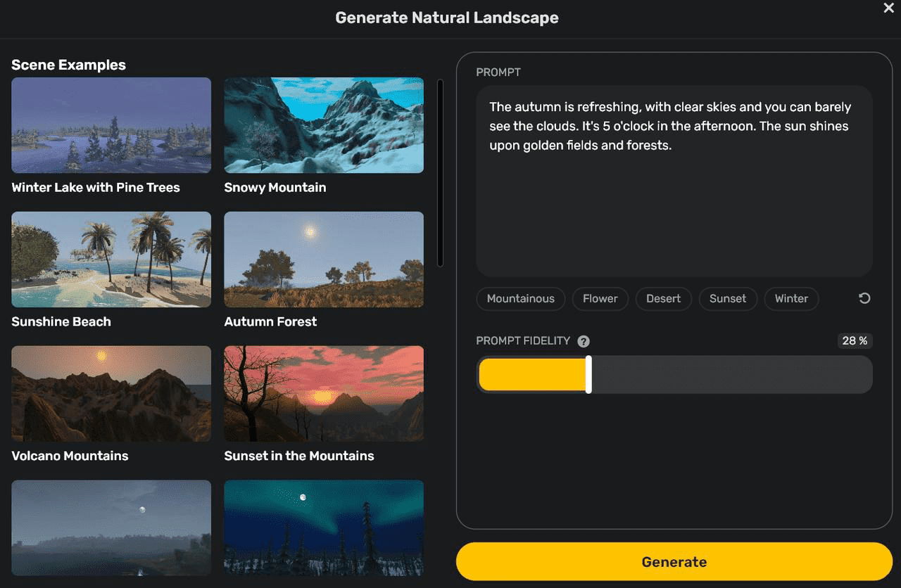Click the Generate button
The width and height of the screenshot is (901, 588).
[x=674, y=561]
